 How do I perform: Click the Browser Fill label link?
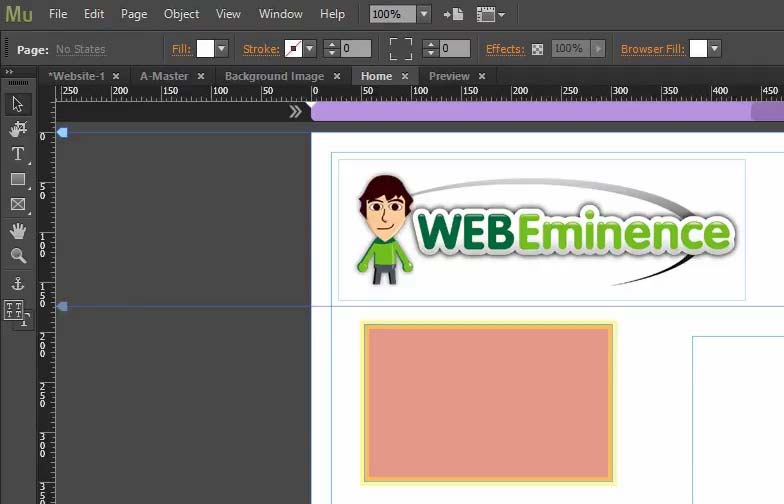coord(652,49)
